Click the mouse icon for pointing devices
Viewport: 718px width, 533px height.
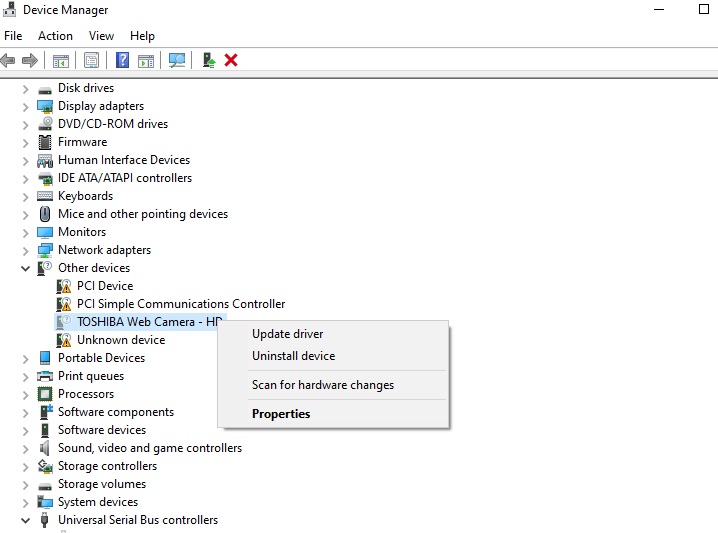(x=45, y=214)
